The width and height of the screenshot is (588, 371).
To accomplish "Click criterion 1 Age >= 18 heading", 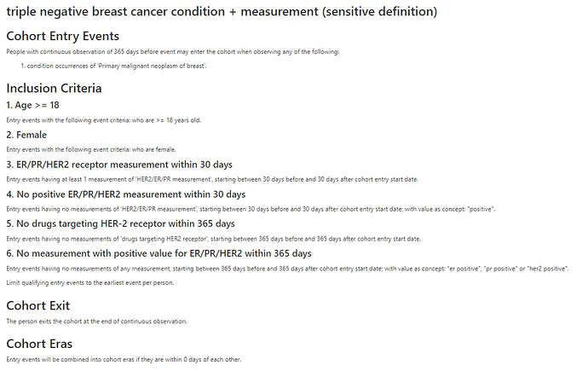I will pos(32,105).
